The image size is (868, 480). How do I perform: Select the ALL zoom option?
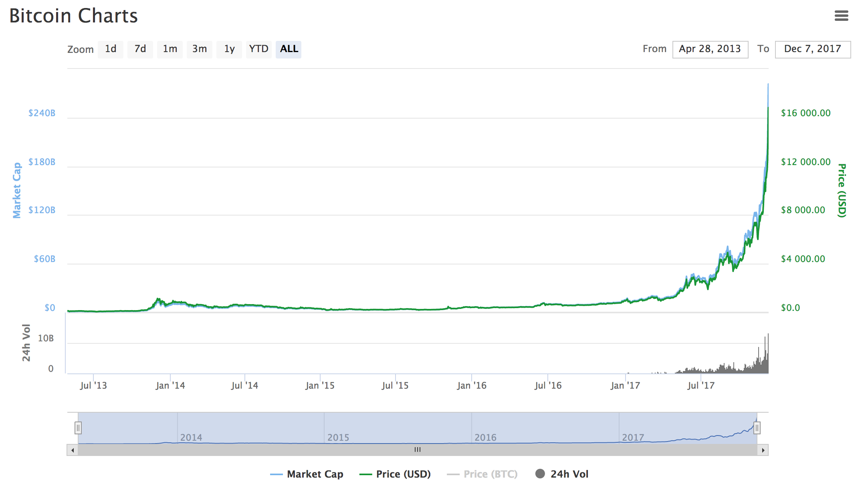289,49
